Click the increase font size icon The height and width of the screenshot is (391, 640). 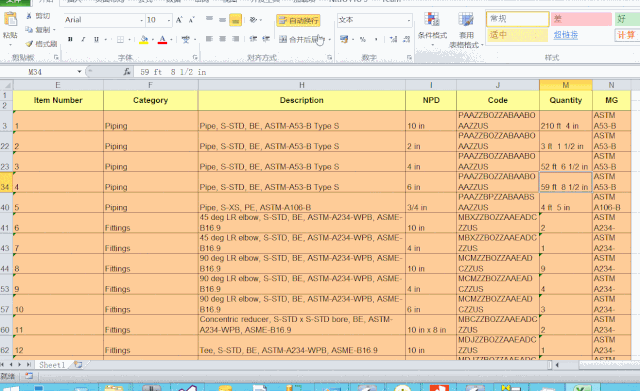point(179,20)
